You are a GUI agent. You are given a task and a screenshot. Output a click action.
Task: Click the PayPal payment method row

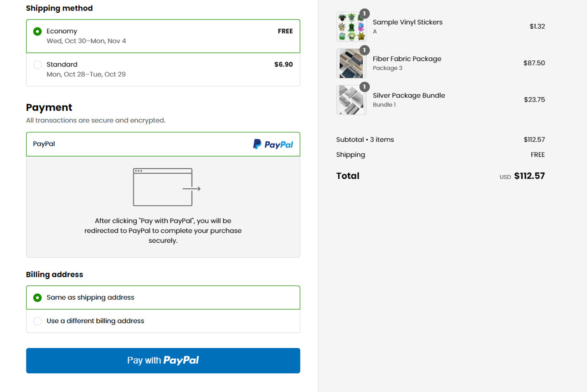(137, 144)
